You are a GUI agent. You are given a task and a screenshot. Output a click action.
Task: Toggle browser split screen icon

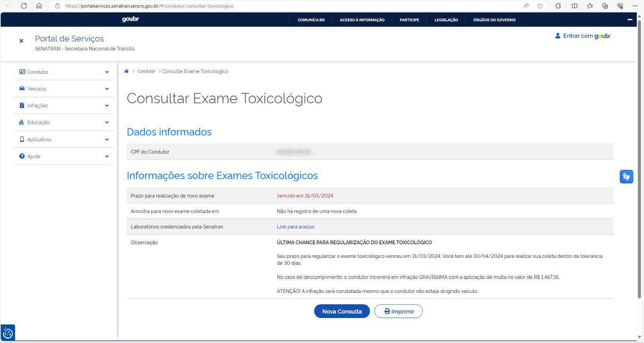(x=574, y=6)
